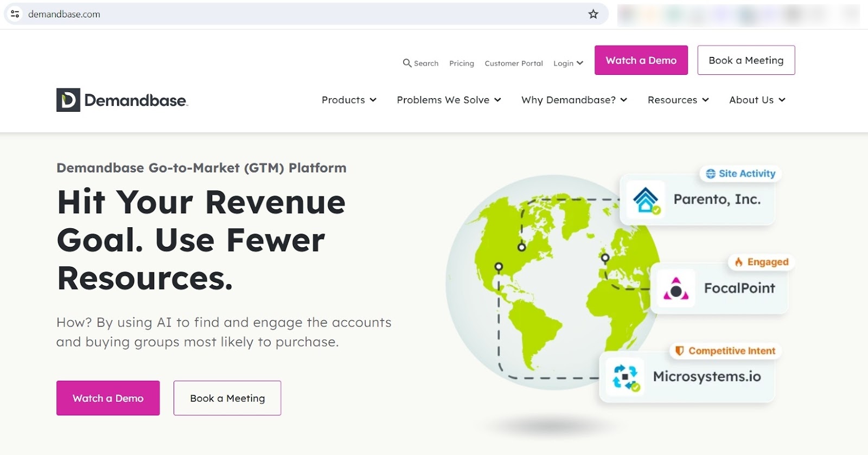The width and height of the screenshot is (868, 455).
Task: Click the Site Activity globe icon
Action: [711, 174]
